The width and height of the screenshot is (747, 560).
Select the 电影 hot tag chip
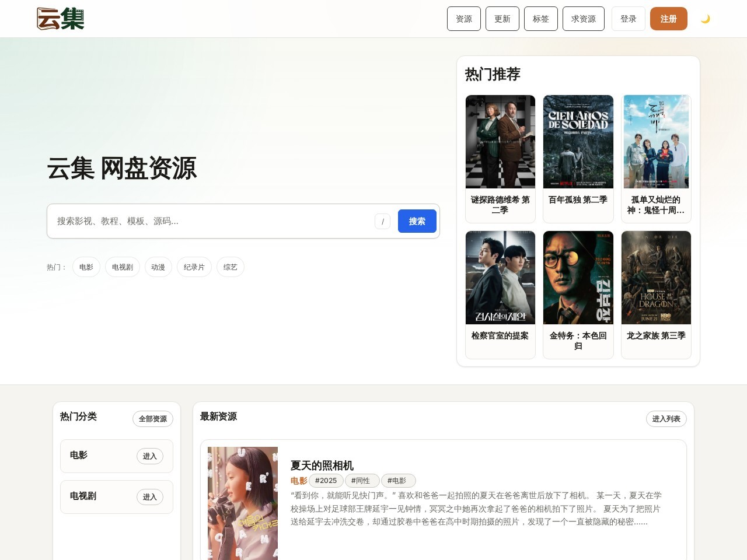86,267
